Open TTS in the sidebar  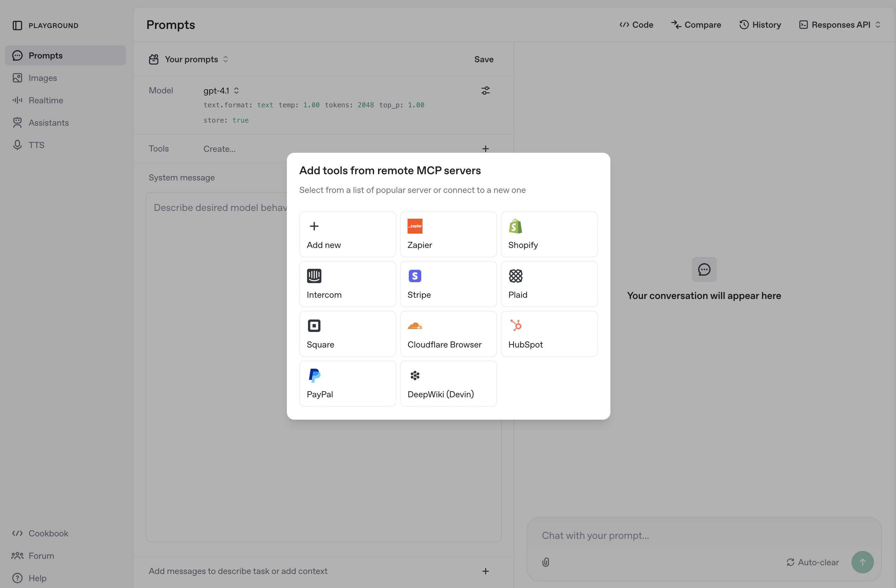(65, 145)
